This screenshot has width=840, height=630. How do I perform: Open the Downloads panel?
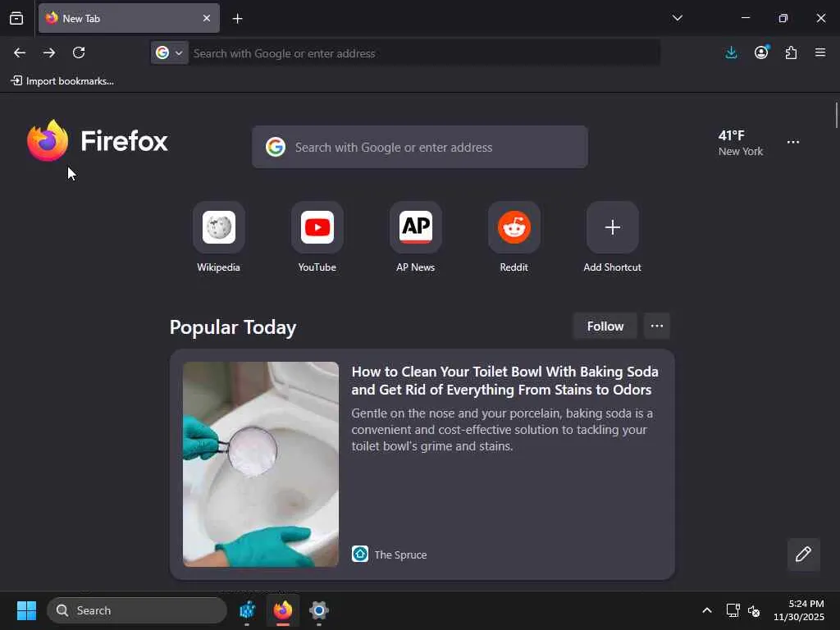click(731, 52)
